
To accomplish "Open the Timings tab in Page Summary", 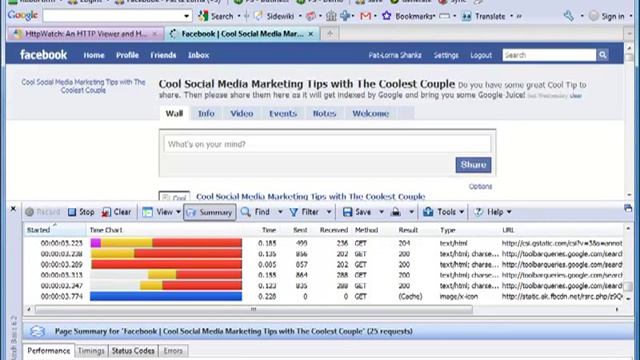I will coord(91,351).
